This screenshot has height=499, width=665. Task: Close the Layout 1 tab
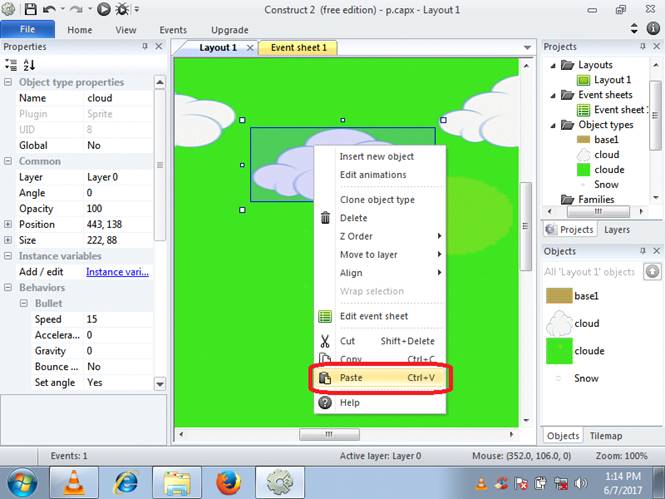pyautogui.click(x=250, y=47)
